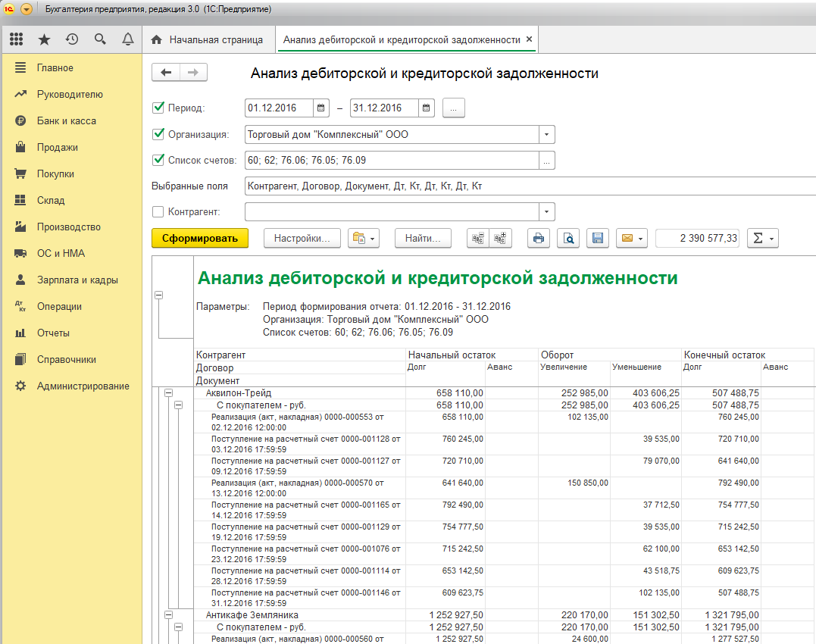Collapse the Аквилон-Трейд group
Viewport: 816px width, 644px height.
click(169, 393)
